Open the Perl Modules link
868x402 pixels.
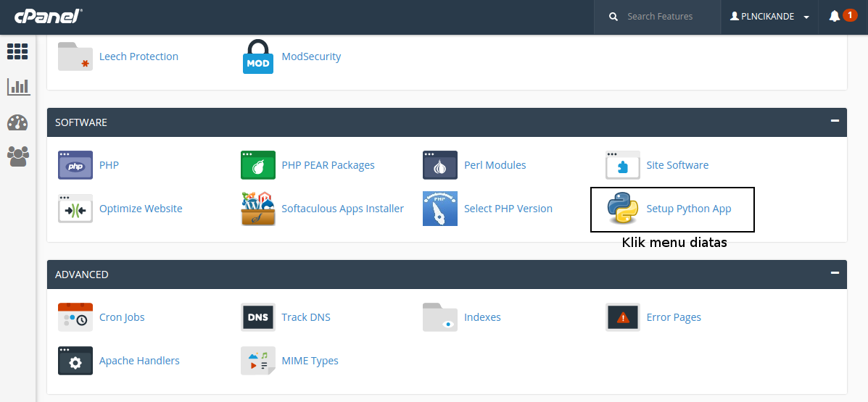(x=495, y=165)
